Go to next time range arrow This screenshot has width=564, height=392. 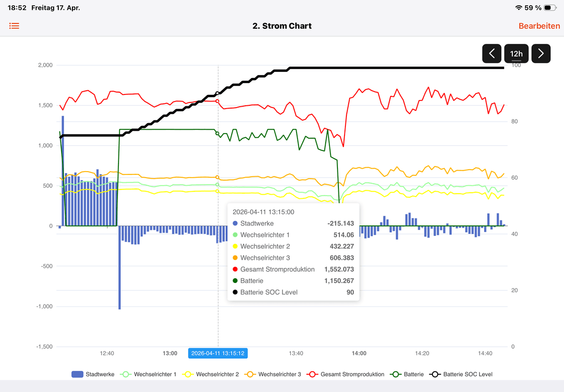541,54
